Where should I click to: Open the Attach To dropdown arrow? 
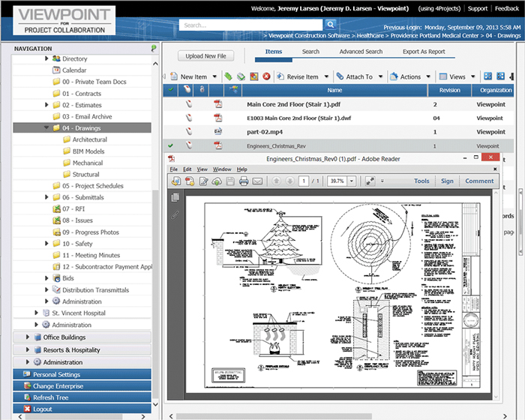coord(381,76)
